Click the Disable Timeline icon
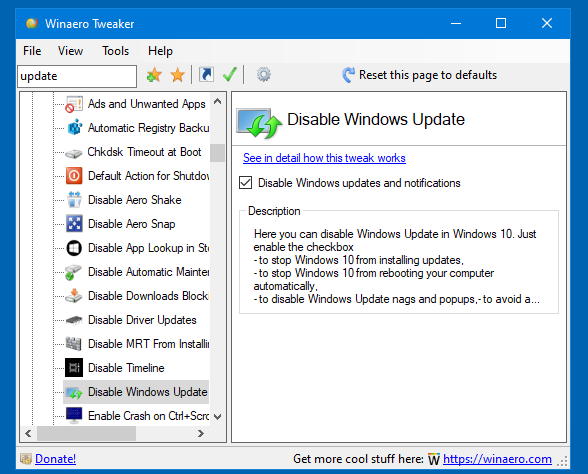 tap(74, 368)
